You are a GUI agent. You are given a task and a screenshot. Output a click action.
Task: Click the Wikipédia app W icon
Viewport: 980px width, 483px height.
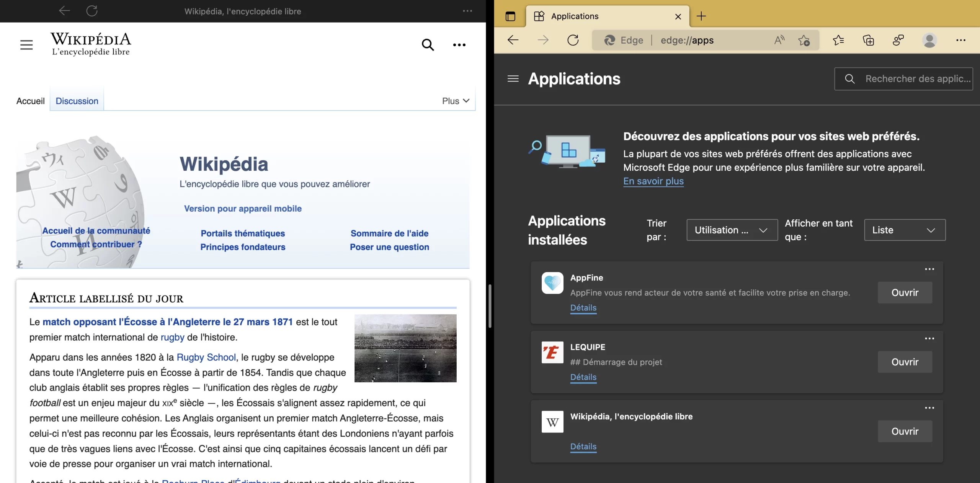click(552, 422)
